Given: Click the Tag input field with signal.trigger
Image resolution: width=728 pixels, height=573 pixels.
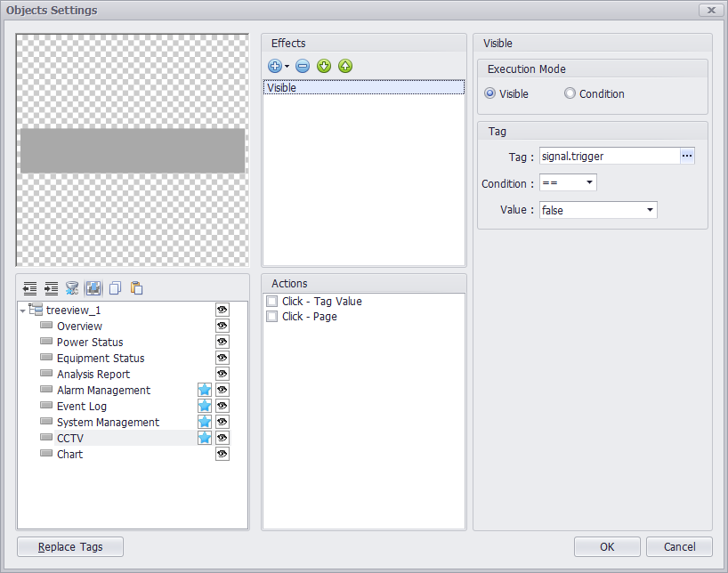Looking at the screenshot, I should [x=610, y=156].
